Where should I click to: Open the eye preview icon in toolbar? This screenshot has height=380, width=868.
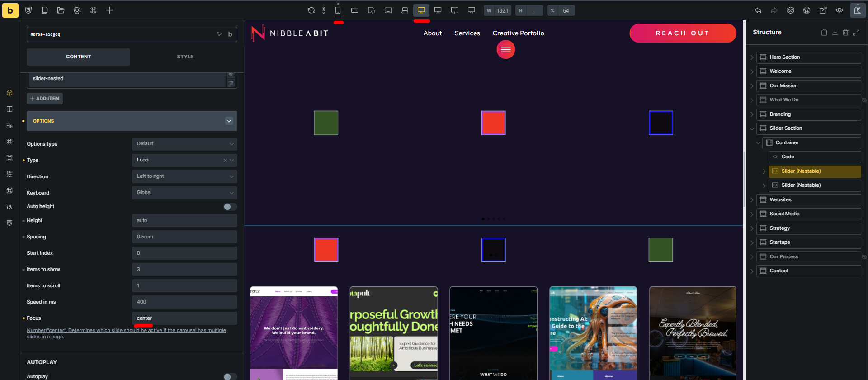click(x=840, y=10)
